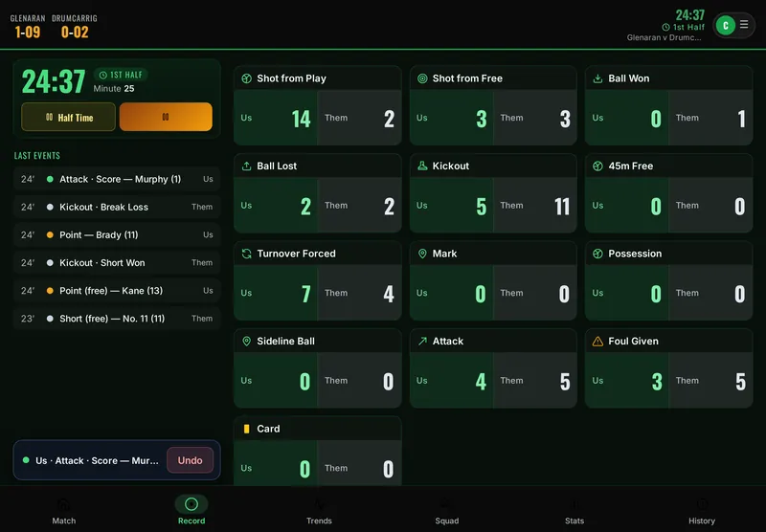Image resolution: width=766 pixels, height=532 pixels.
Task: Click the Ball Won download icon
Action: pos(597,78)
